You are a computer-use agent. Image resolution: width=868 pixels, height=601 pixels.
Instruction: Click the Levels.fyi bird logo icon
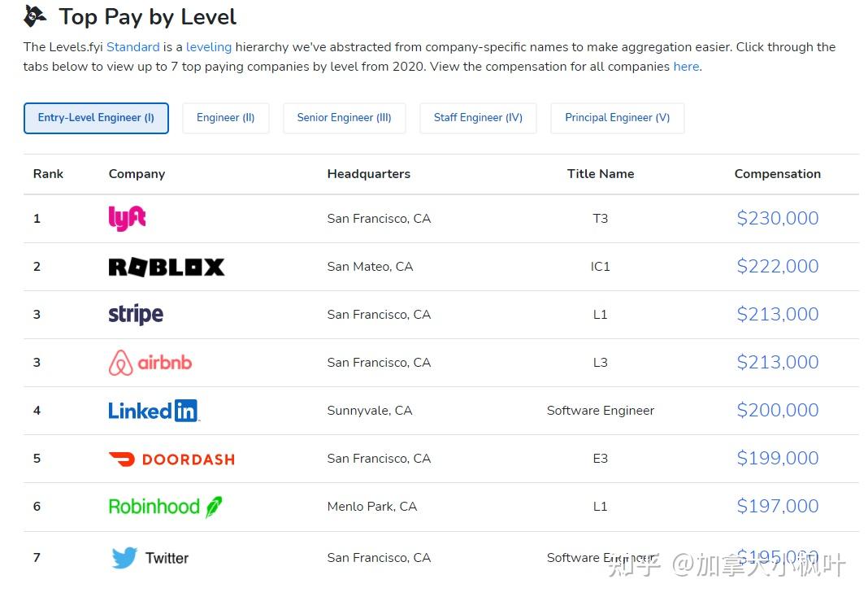pyautogui.click(x=34, y=16)
